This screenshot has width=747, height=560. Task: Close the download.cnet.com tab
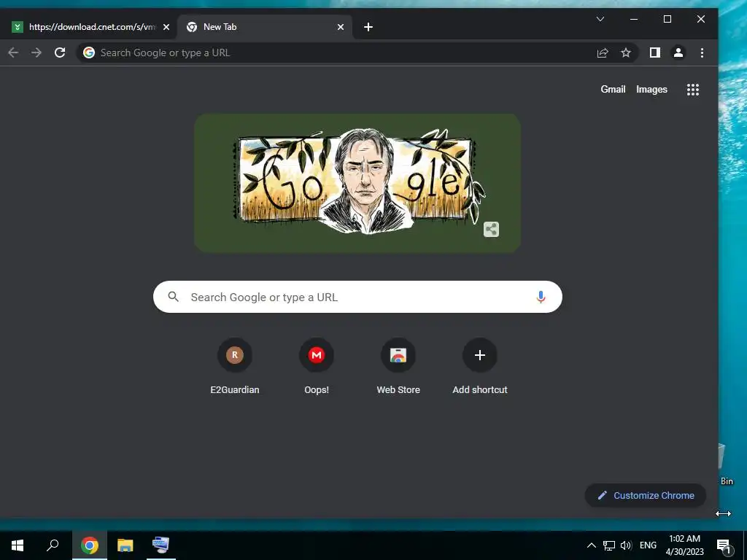pyautogui.click(x=166, y=27)
